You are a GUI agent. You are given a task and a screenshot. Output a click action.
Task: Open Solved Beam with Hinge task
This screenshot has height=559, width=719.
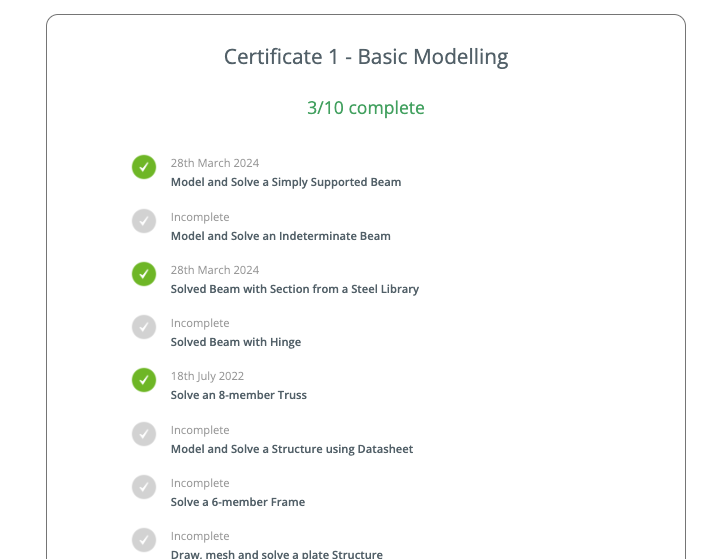coord(236,342)
